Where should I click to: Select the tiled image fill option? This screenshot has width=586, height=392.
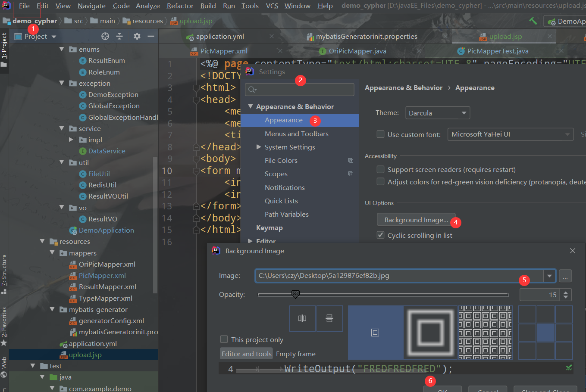[x=485, y=332]
